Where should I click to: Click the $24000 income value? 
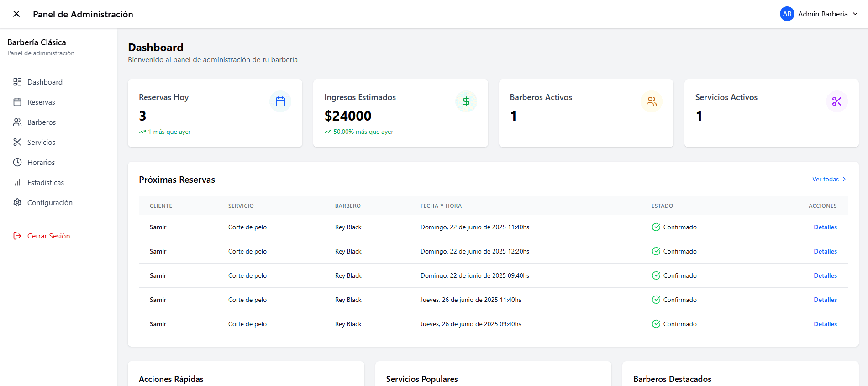tap(348, 116)
